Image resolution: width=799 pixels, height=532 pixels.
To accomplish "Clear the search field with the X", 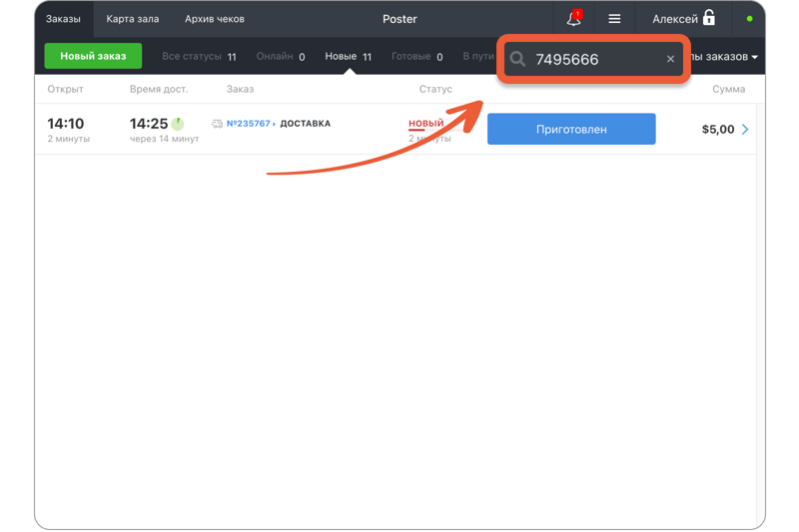I will coord(670,59).
